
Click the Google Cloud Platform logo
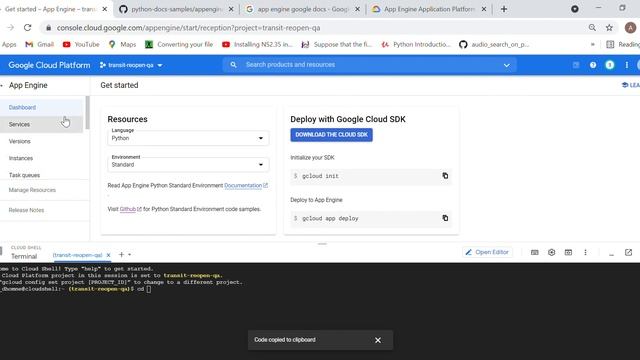[49, 65]
